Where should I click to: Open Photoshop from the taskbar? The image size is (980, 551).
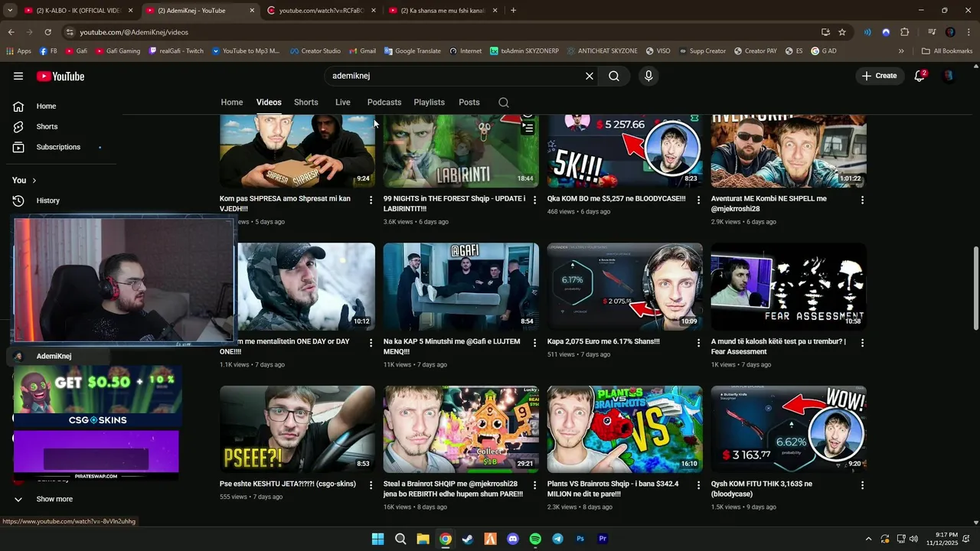[x=580, y=539]
